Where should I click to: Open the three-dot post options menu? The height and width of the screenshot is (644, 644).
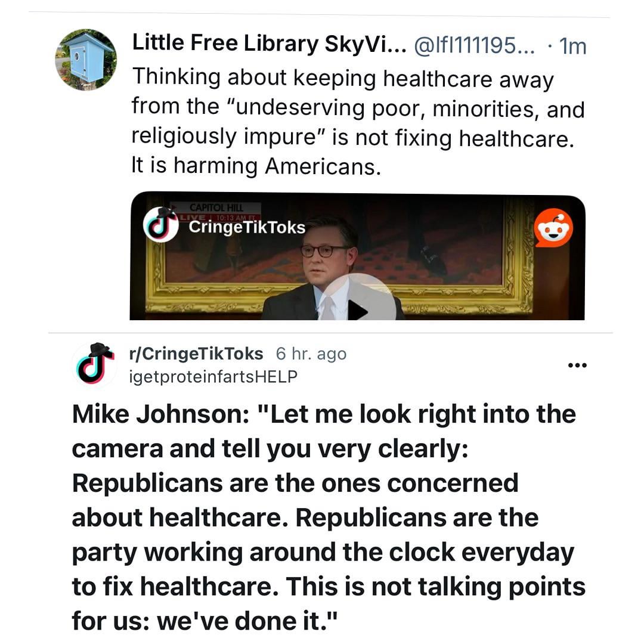pyautogui.click(x=577, y=365)
